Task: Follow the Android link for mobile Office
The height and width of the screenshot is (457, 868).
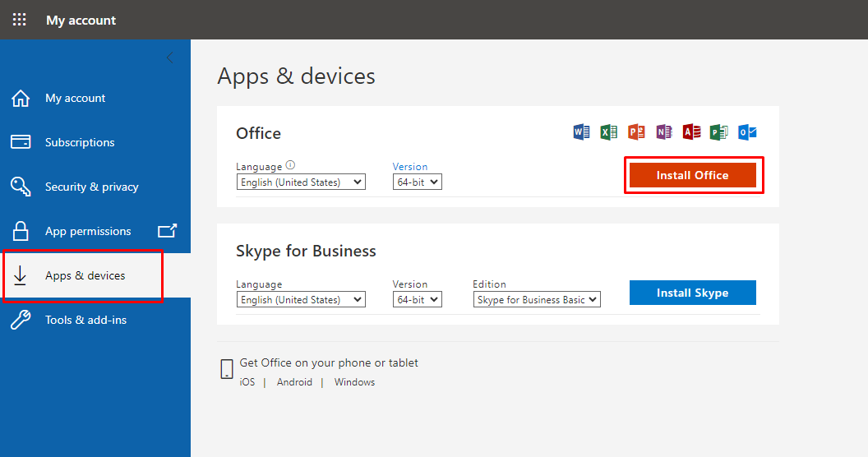Action: click(294, 382)
